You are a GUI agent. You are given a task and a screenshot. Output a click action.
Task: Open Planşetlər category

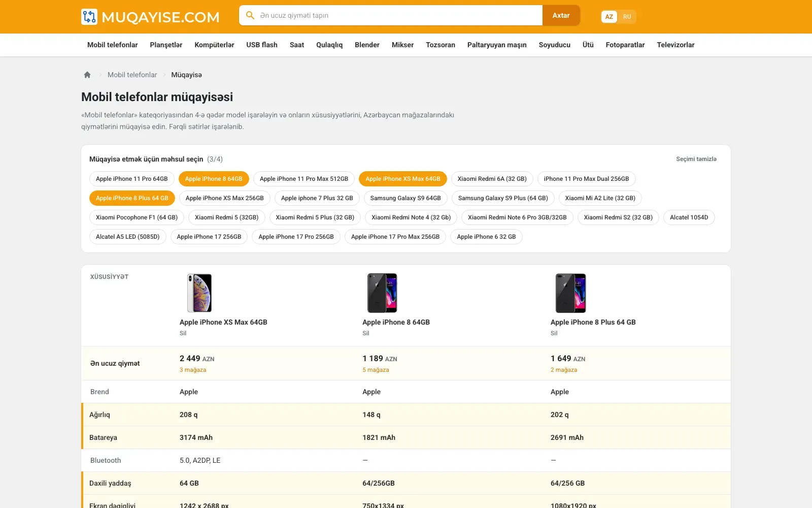click(x=166, y=45)
